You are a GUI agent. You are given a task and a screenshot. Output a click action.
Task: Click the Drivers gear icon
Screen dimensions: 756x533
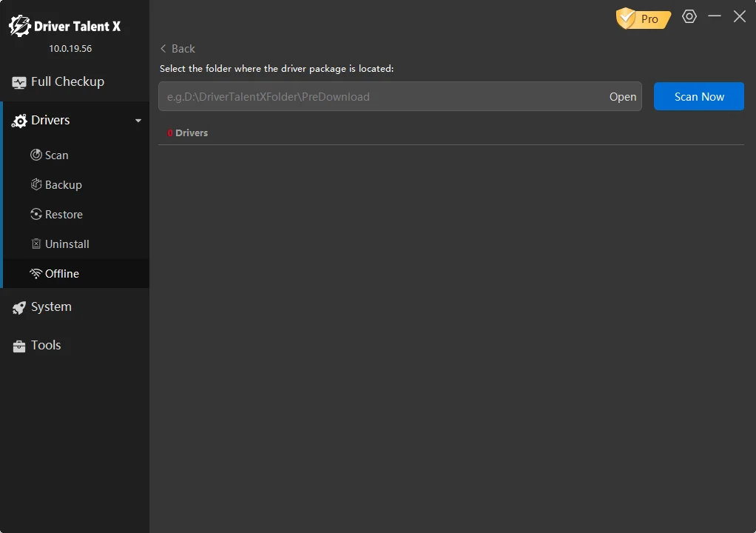(x=19, y=121)
